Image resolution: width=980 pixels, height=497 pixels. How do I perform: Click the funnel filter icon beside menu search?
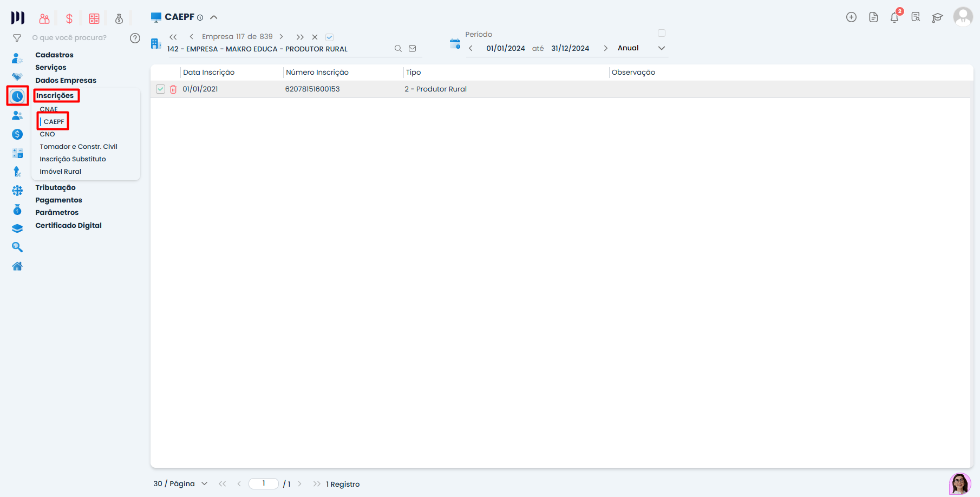pos(17,38)
